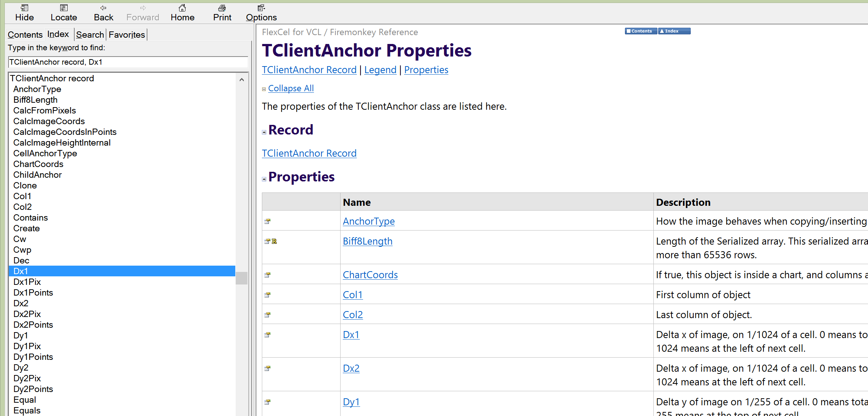The image size is (868, 416).
Task: Click the Hide toolbar icon
Action: [x=24, y=13]
